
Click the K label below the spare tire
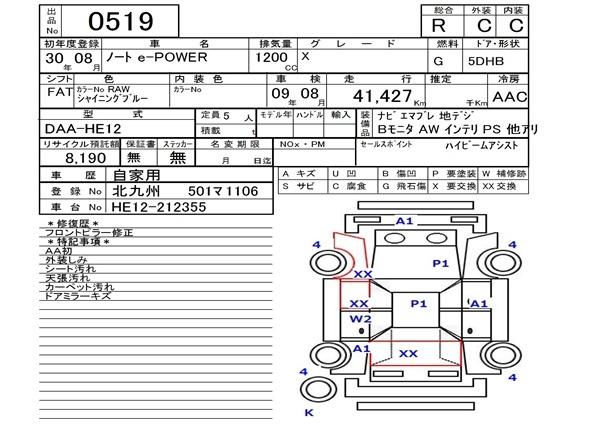pyautogui.click(x=309, y=413)
